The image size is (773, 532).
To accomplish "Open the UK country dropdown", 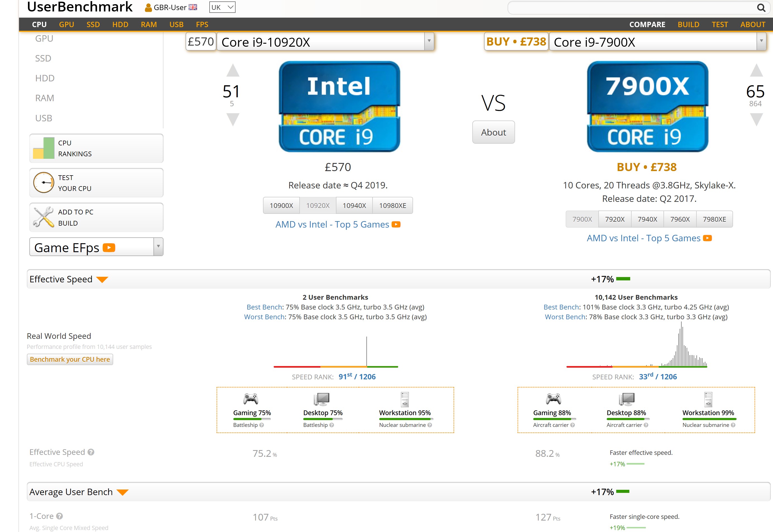I will (x=222, y=7).
